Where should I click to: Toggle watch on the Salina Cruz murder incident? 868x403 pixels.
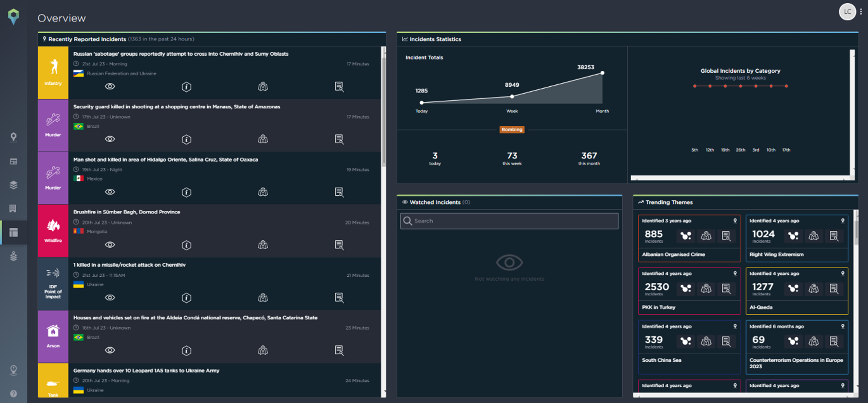pyautogui.click(x=110, y=192)
